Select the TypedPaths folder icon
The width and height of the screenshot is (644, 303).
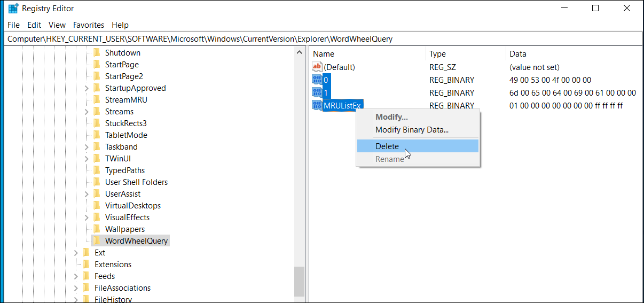[97, 170]
